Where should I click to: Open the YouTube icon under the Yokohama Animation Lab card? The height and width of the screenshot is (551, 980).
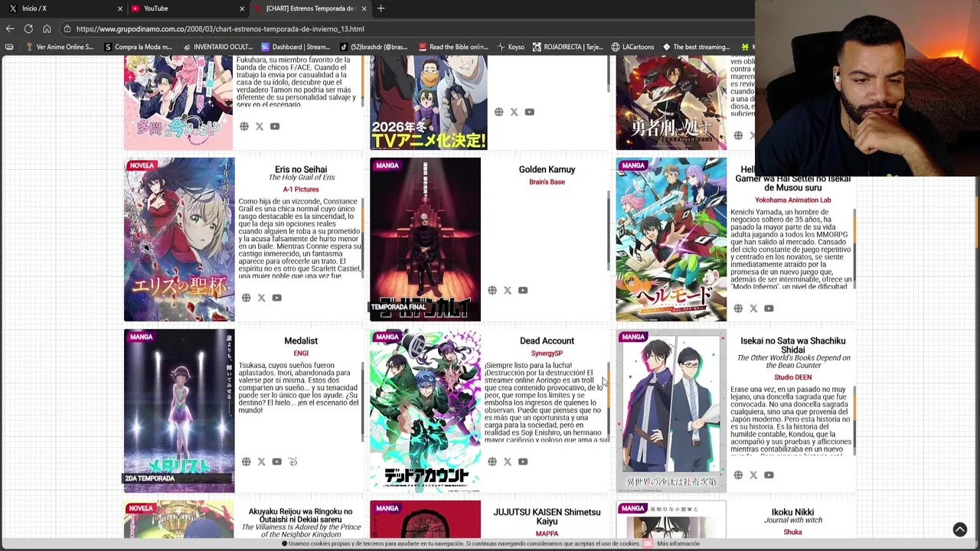[769, 308]
